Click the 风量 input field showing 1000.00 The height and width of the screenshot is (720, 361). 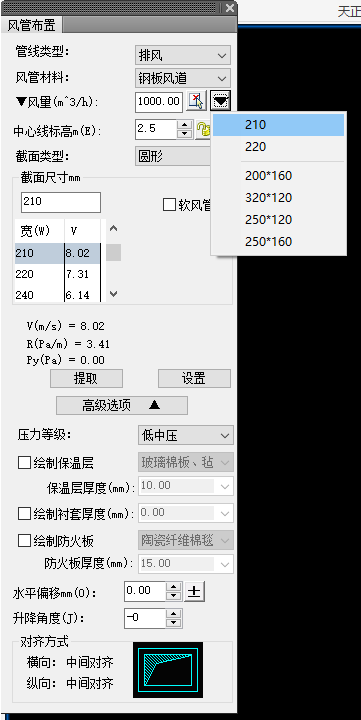(159, 101)
